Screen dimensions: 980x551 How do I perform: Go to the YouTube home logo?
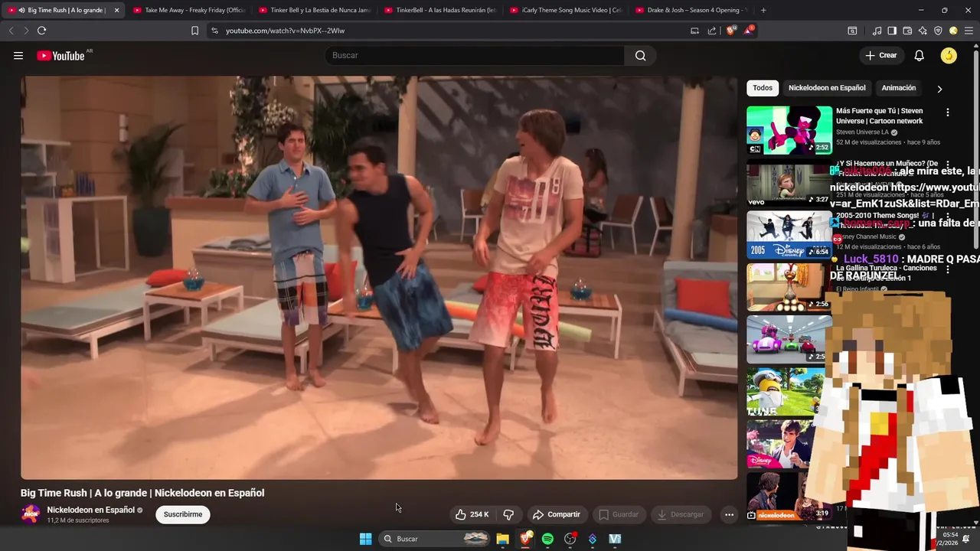[61, 56]
